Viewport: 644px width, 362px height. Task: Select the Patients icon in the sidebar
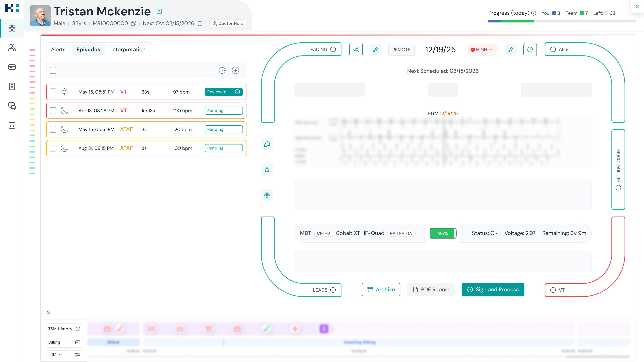[12, 48]
